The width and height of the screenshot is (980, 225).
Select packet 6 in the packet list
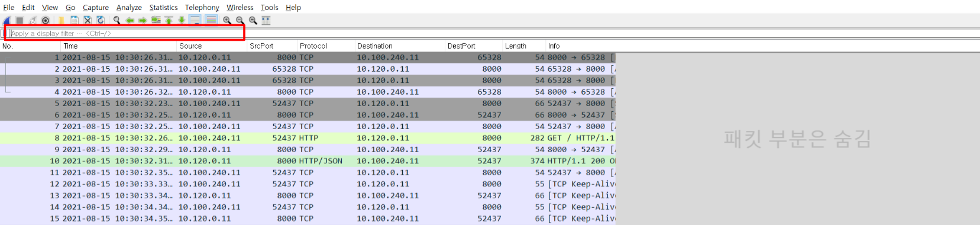coord(308,115)
